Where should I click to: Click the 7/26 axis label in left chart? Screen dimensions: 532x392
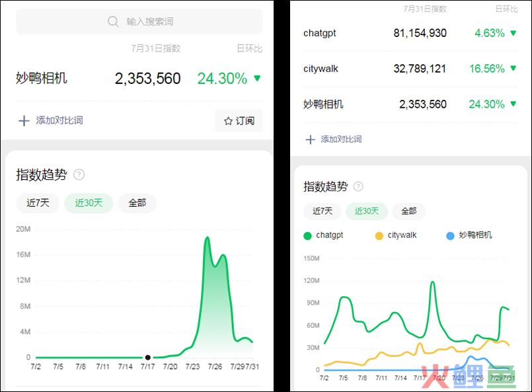(x=215, y=366)
